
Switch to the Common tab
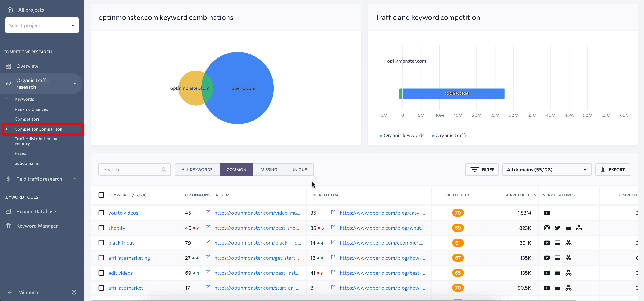point(236,170)
